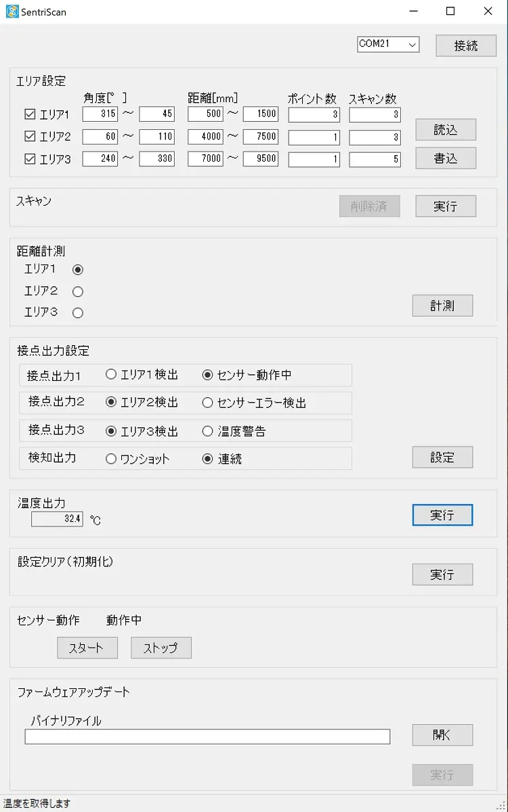Select ワンショット detection output mode

pyautogui.click(x=112, y=459)
